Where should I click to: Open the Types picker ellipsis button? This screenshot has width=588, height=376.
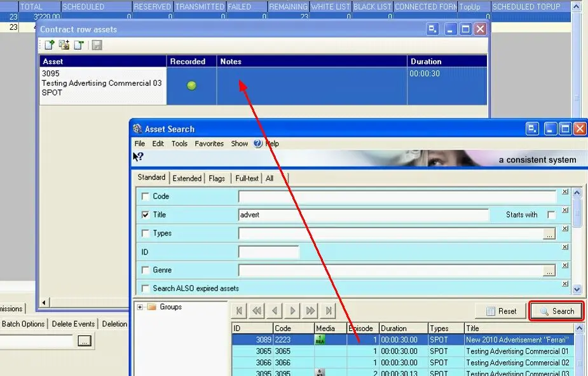(549, 234)
